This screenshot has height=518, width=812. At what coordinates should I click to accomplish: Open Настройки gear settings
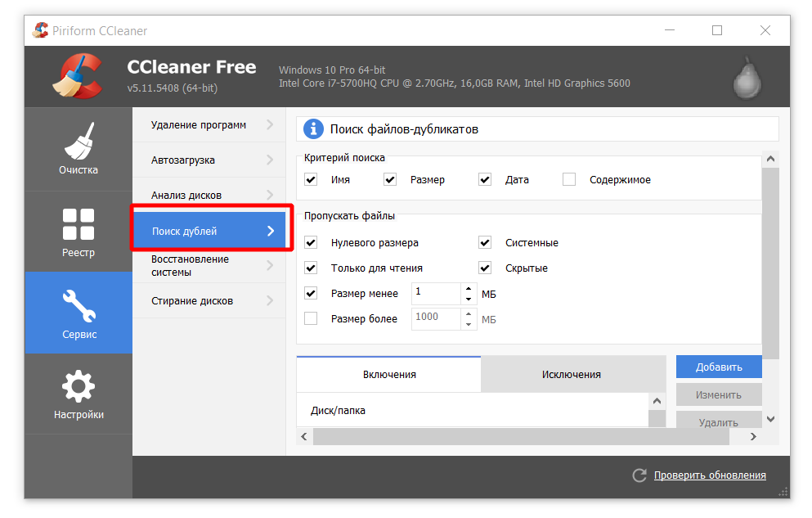[x=79, y=394]
